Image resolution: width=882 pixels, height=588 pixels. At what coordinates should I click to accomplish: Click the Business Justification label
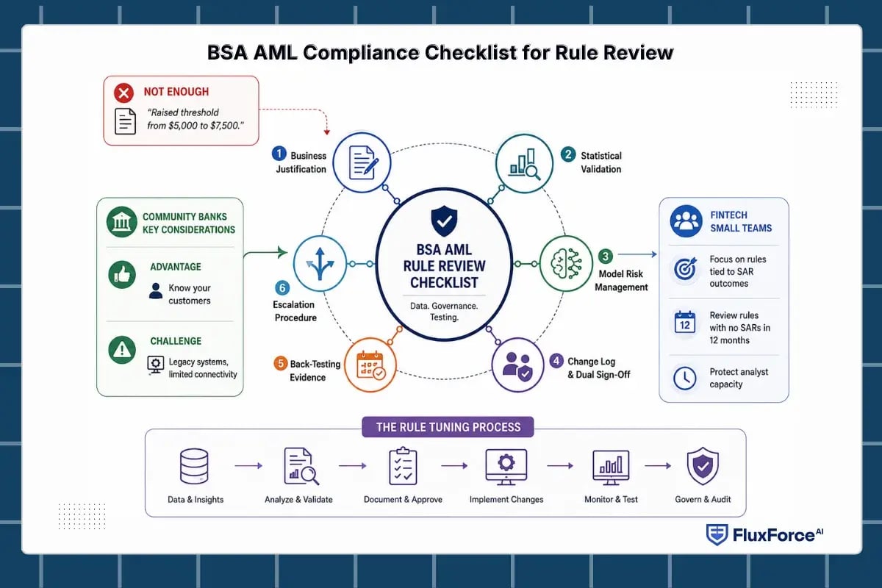click(x=301, y=162)
